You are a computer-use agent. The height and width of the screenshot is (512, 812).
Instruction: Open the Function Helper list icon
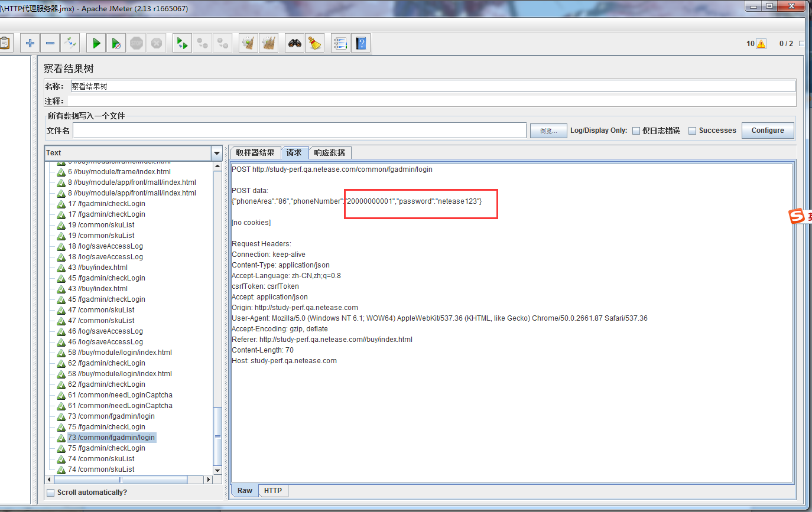(341, 43)
